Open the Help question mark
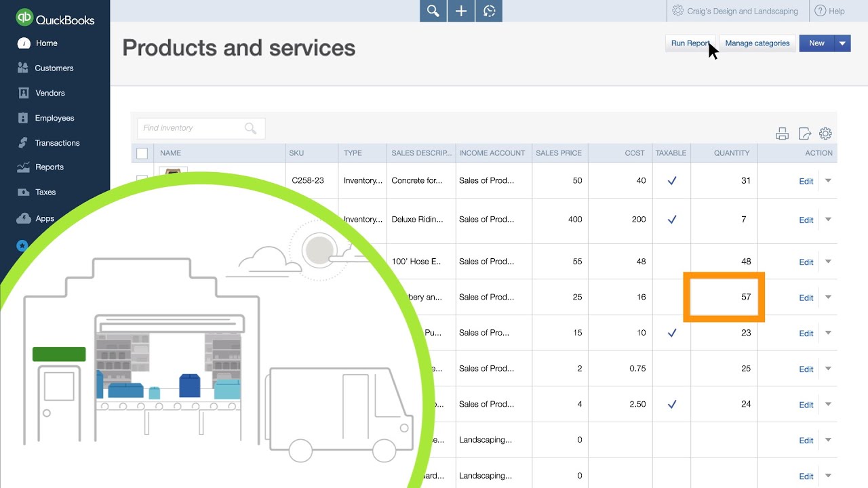The width and height of the screenshot is (868, 488). click(x=821, y=11)
